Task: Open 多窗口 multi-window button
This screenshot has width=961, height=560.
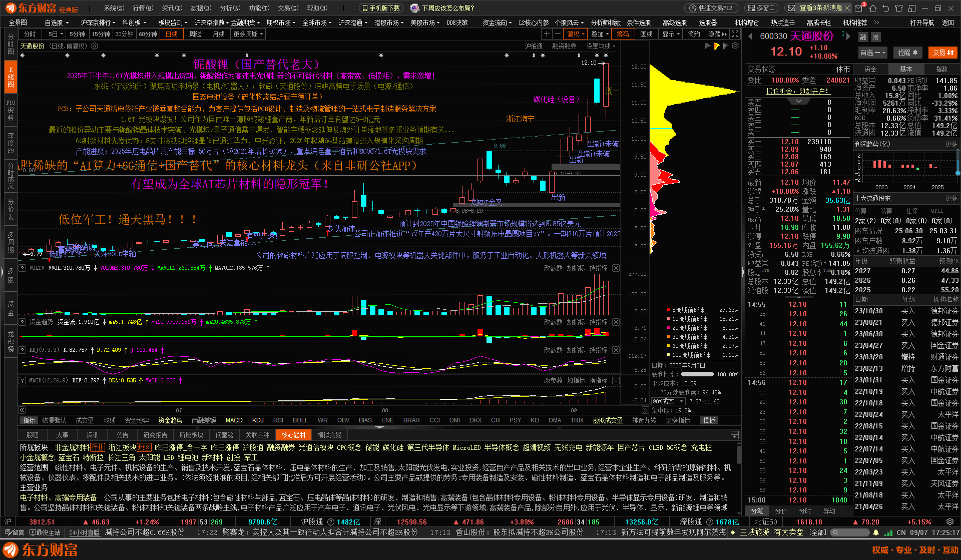Action: pos(762,8)
